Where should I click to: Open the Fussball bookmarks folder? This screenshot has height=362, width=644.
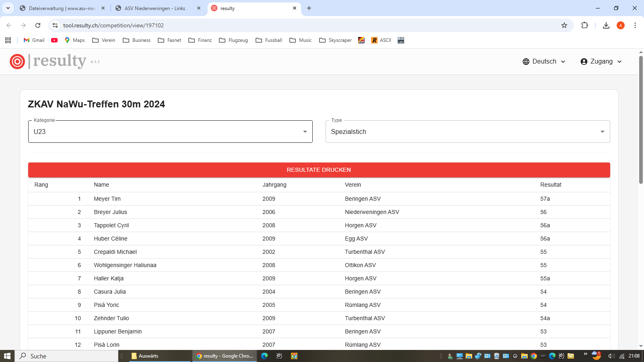(x=269, y=40)
